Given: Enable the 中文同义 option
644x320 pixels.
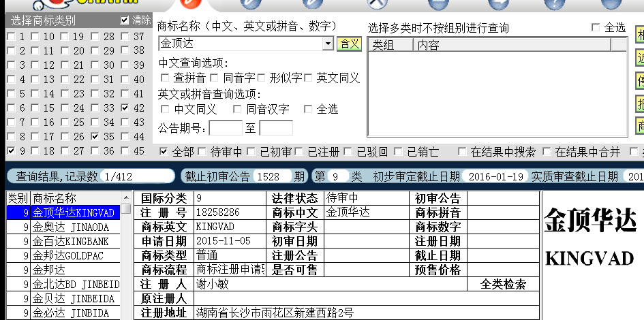Looking at the screenshot, I should (165, 109).
